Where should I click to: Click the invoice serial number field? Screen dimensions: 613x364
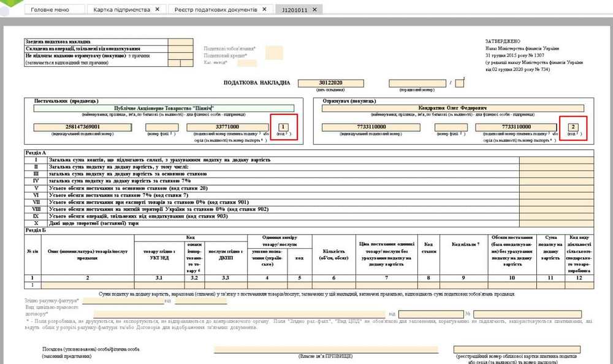coord(417,83)
